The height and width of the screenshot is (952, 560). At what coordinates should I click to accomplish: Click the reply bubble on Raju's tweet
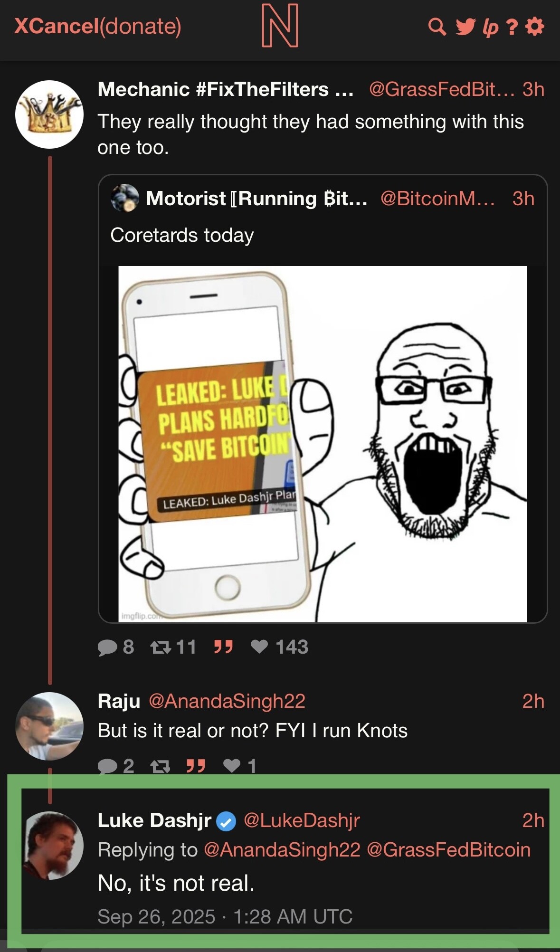[x=107, y=766]
